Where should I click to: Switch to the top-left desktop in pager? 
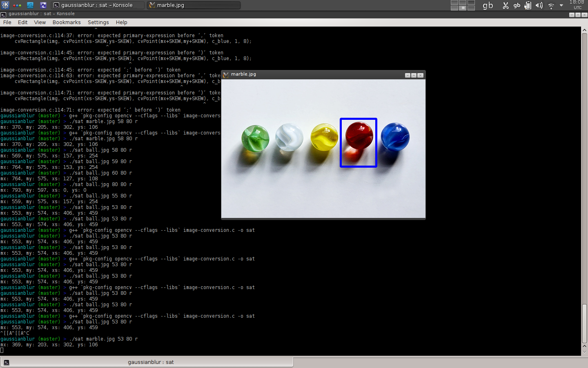(x=454, y=2)
